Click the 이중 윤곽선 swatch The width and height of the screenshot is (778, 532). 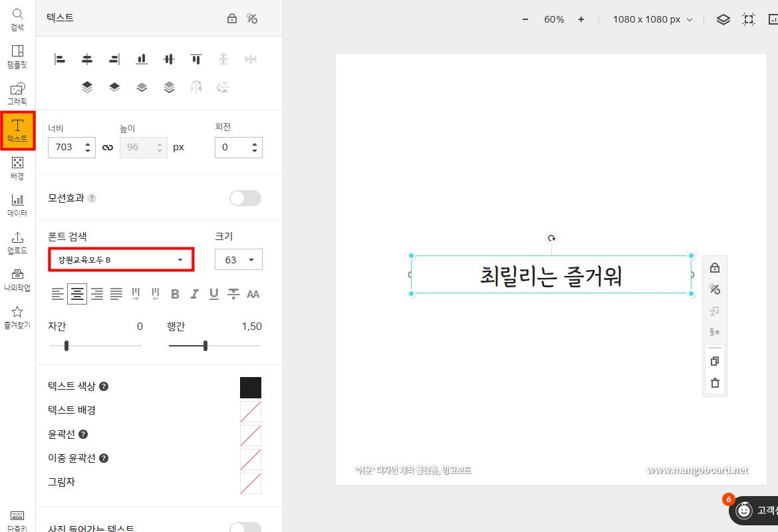[x=251, y=460]
